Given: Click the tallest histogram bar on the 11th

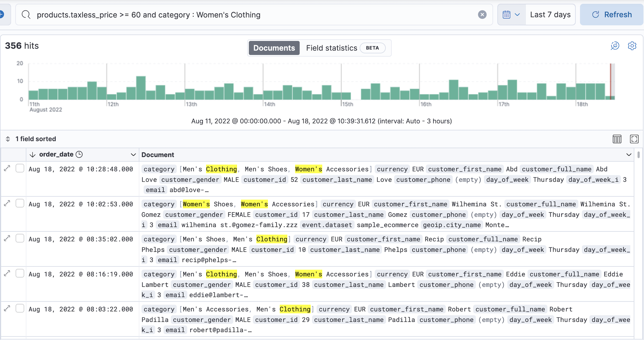Looking at the screenshot, I should 92,91.
